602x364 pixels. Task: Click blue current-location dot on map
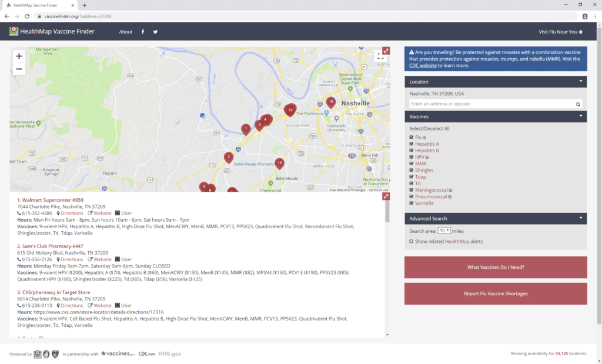tap(202, 115)
